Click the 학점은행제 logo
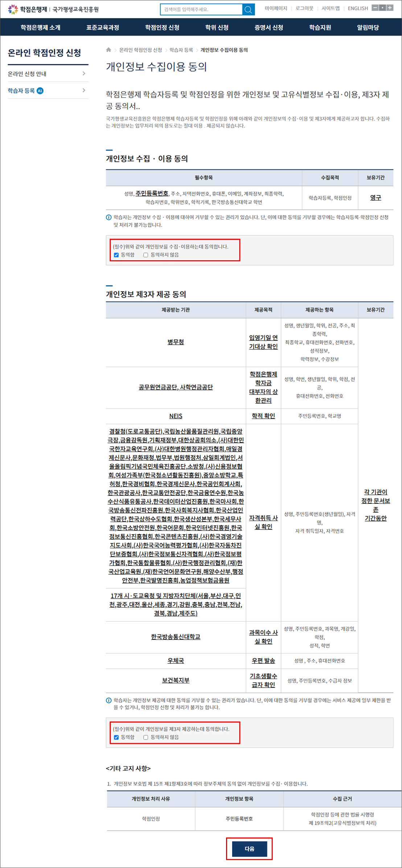 28,9
